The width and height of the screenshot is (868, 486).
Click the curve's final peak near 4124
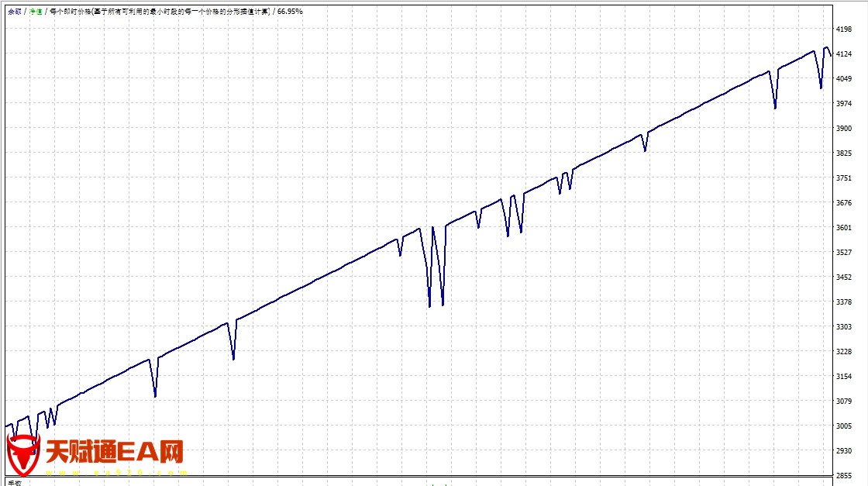[x=826, y=48]
